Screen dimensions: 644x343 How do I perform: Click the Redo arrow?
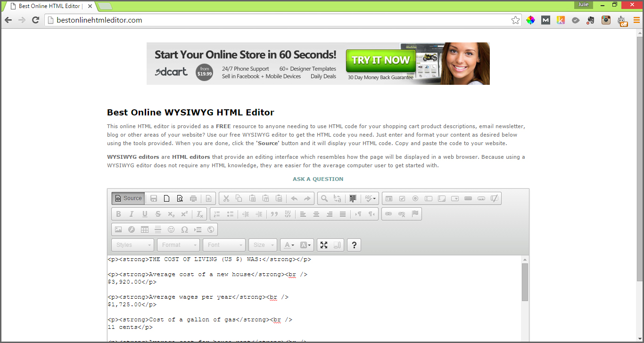click(x=307, y=198)
